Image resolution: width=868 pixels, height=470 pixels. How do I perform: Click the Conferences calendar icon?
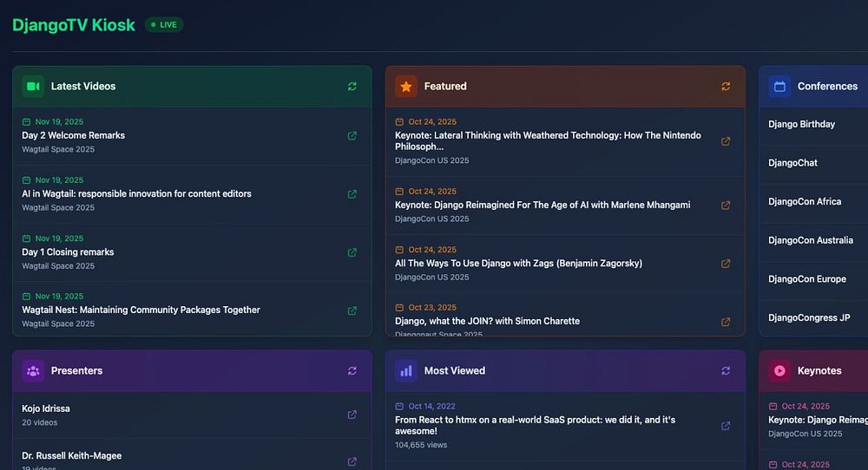pyautogui.click(x=779, y=87)
